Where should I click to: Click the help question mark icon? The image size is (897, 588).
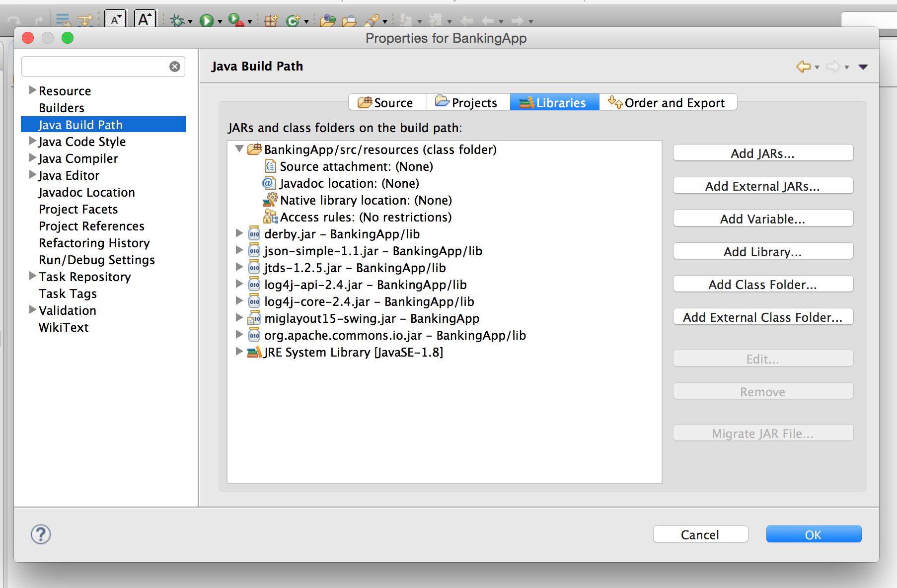pyautogui.click(x=41, y=534)
